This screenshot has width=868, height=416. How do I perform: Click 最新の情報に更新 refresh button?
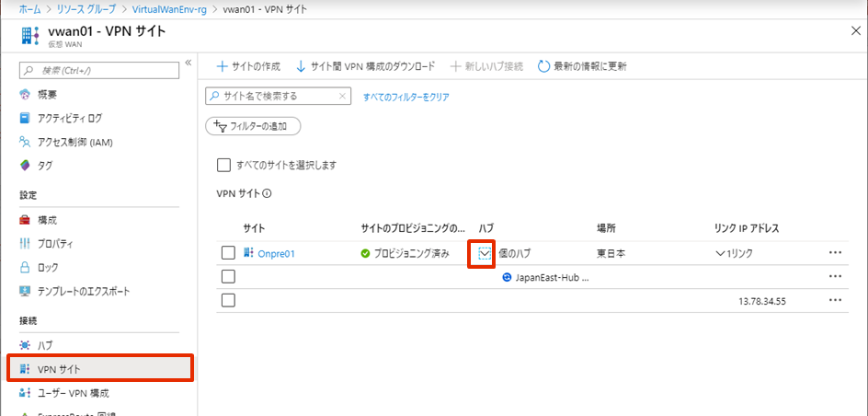(x=582, y=66)
